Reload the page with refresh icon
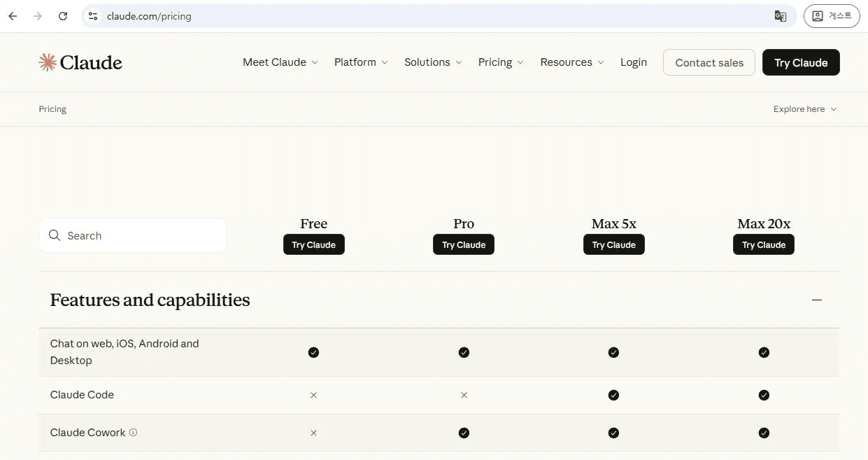 coord(63,16)
